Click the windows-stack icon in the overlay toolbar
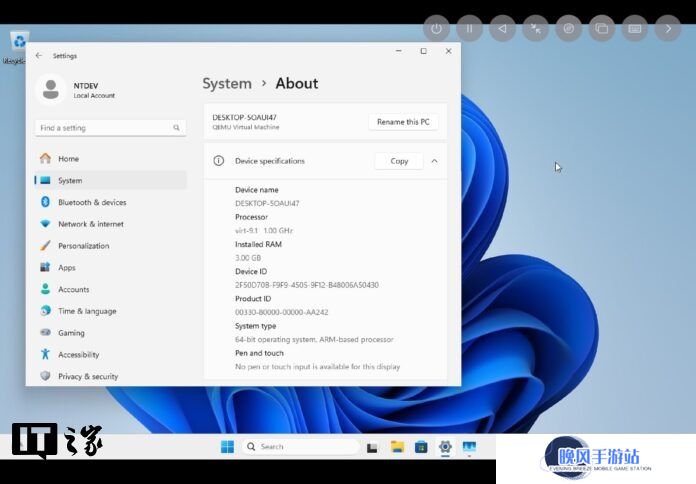This screenshot has height=484, width=696. click(602, 29)
